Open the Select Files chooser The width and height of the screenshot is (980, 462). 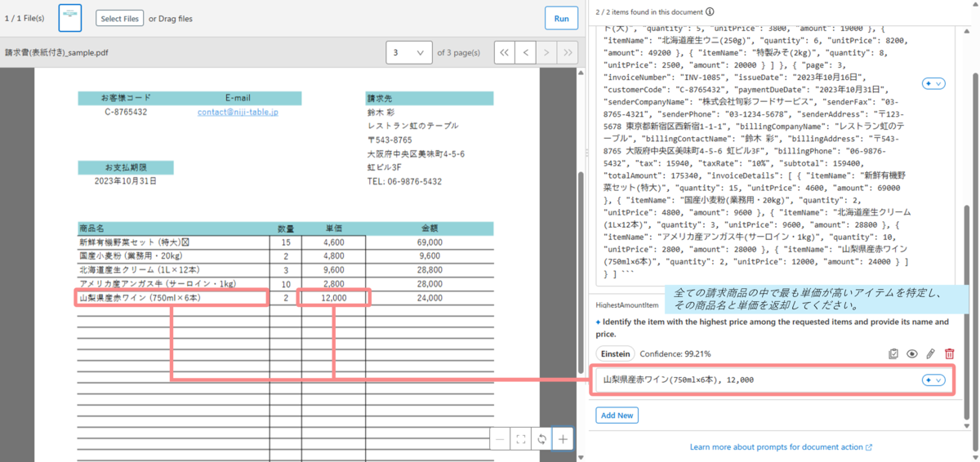coord(120,18)
